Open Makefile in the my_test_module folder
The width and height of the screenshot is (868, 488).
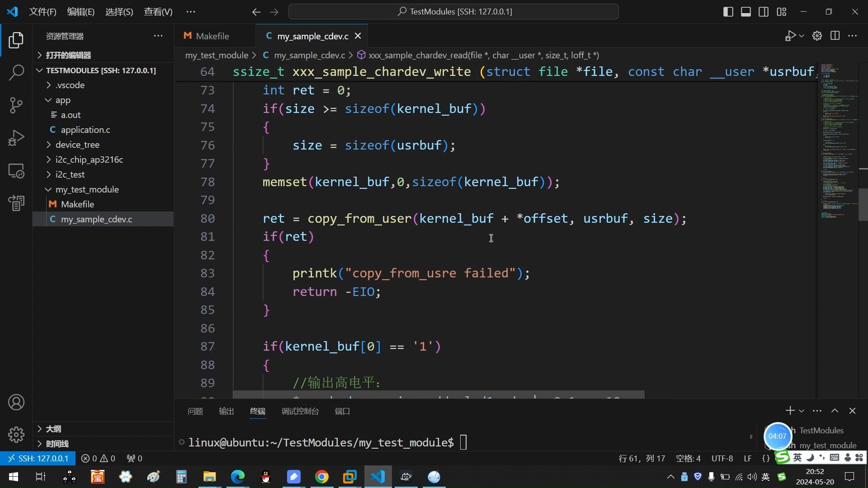coord(103,204)
